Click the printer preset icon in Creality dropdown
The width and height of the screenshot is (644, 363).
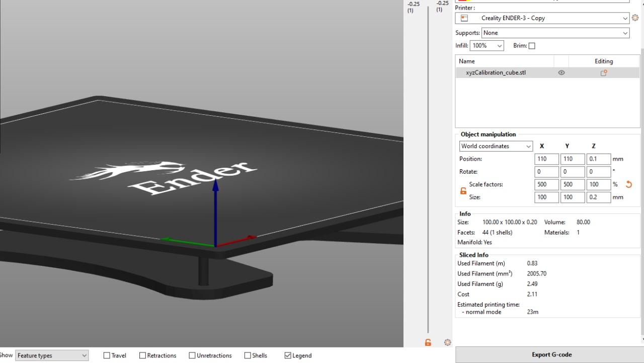click(464, 18)
